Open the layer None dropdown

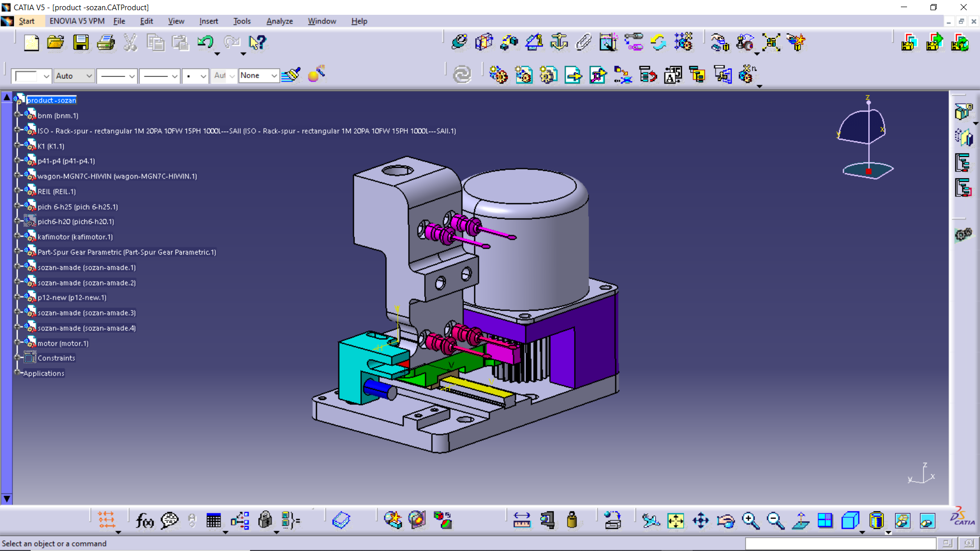[x=274, y=76]
